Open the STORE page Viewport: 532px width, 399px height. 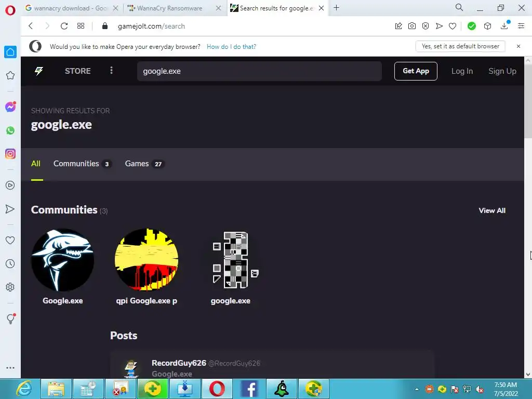point(78,71)
